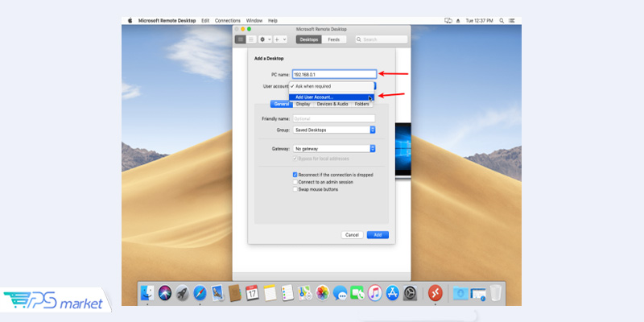Switch to the Folders tab

(x=361, y=105)
